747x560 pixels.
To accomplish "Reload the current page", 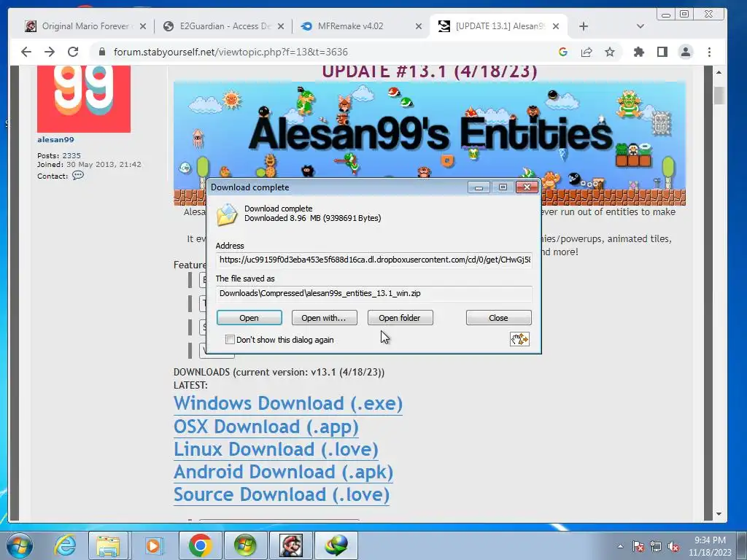I will pos(73,52).
